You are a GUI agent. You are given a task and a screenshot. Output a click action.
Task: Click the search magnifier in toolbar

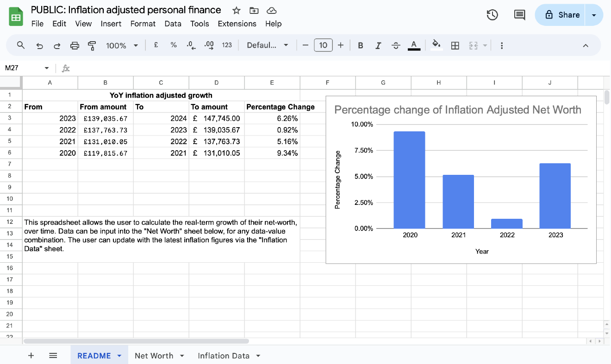point(21,45)
